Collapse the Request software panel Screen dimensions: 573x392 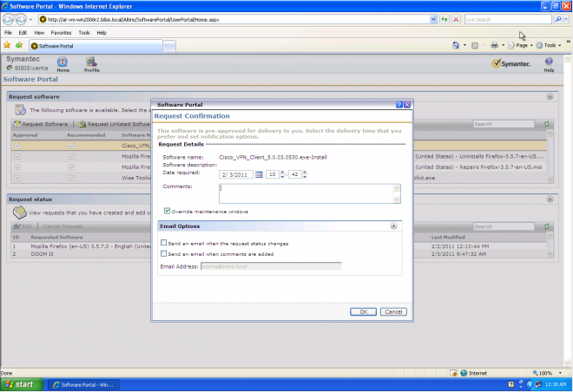point(550,96)
